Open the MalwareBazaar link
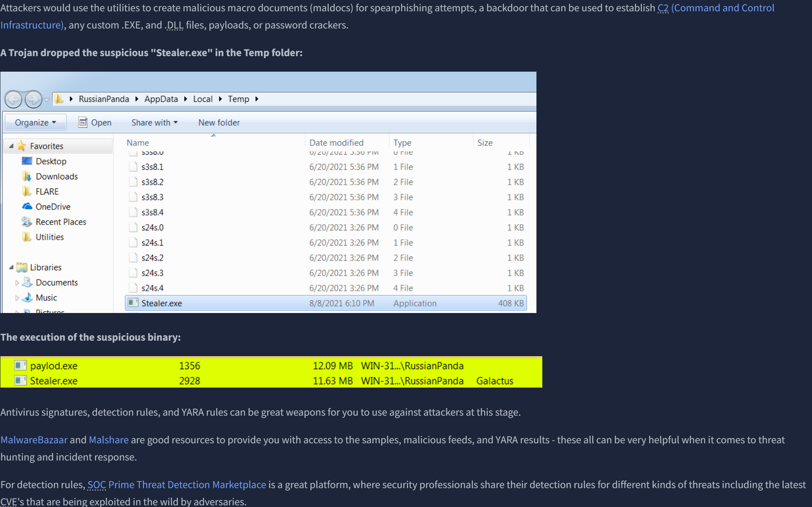Viewport: 812px width, 507px height. [34, 440]
